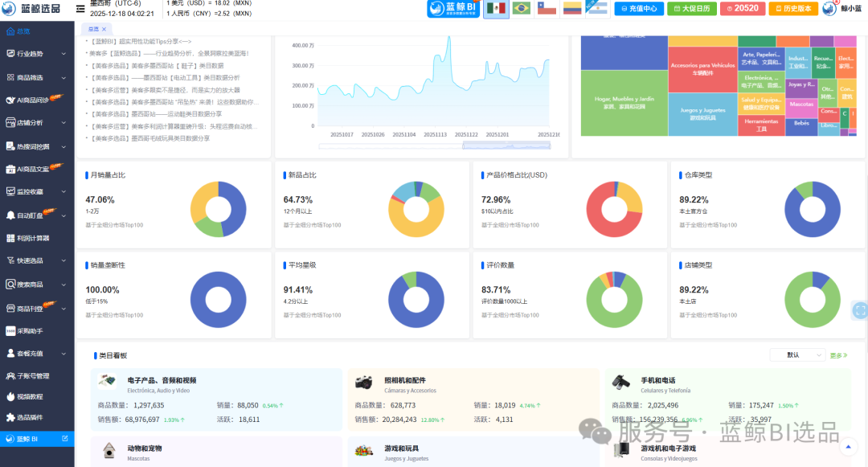Click the 电子产品、音频和视频 category thumbnail
This screenshot has width=868, height=467.
(x=107, y=381)
